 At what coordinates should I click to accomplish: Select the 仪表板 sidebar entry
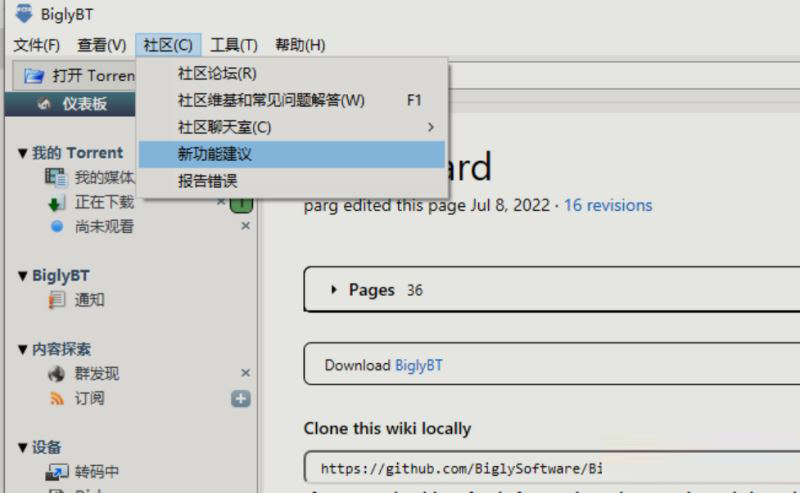pyautogui.click(x=70, y=104)
